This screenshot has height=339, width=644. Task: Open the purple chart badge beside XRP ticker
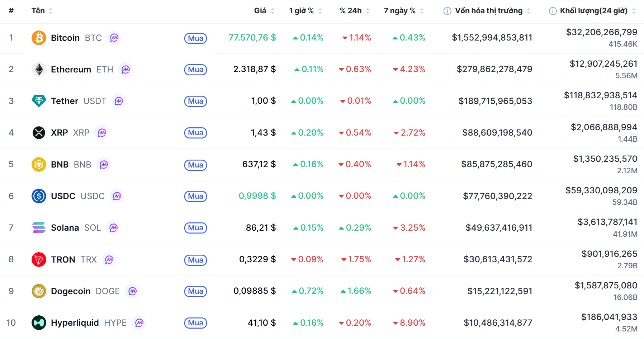102,133
